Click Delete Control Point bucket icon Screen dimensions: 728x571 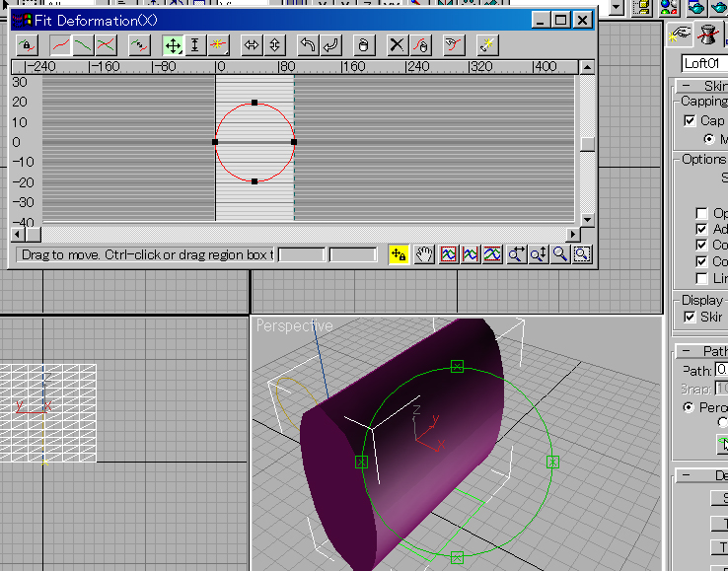[364, 45]
